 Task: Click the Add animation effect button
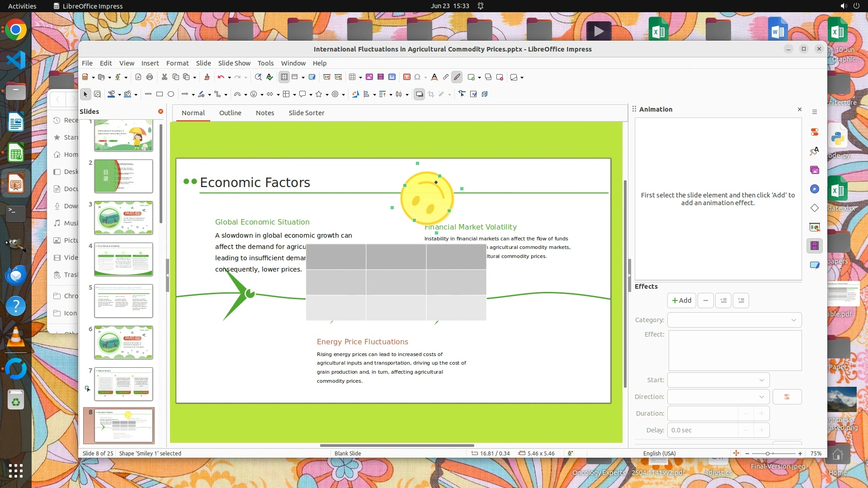coord(681,300)
